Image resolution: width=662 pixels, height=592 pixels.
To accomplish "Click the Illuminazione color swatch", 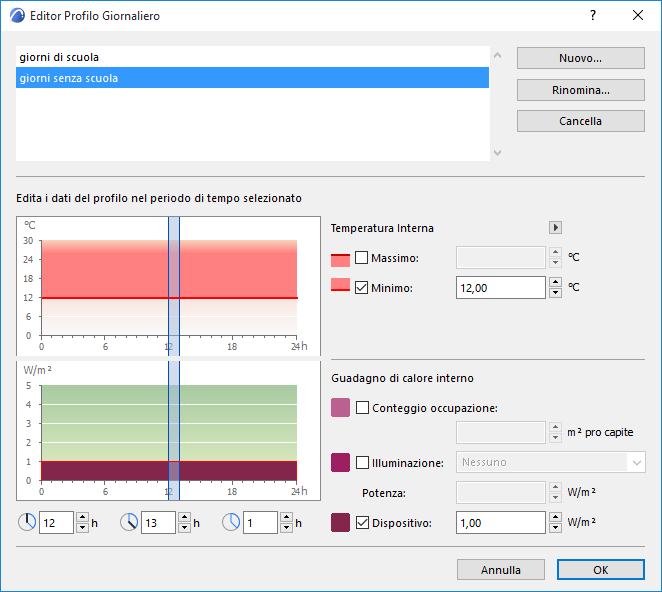I will pyautogui.click(x=340, y=462).
